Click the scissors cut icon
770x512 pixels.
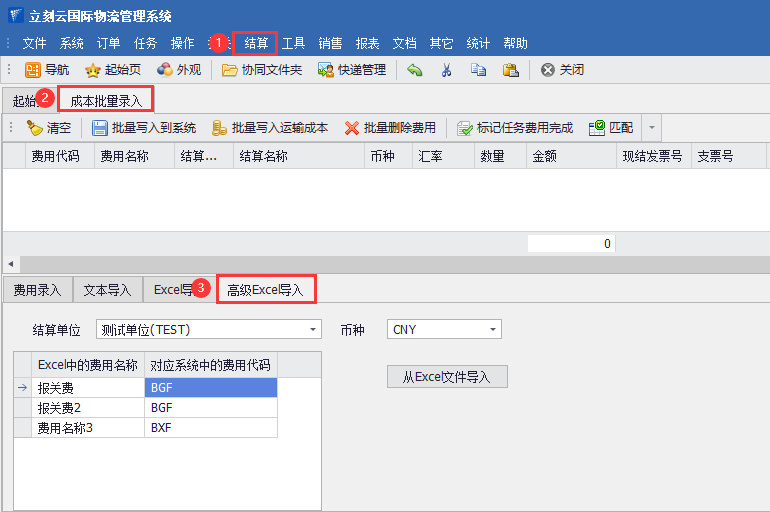click(x=447, y=70)
